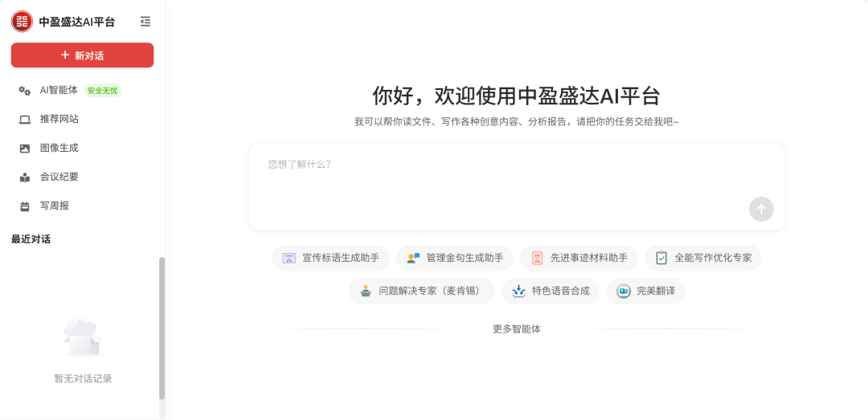
Task: Open 会议纪要 in the sidebar
Action: tap(59, 177)
